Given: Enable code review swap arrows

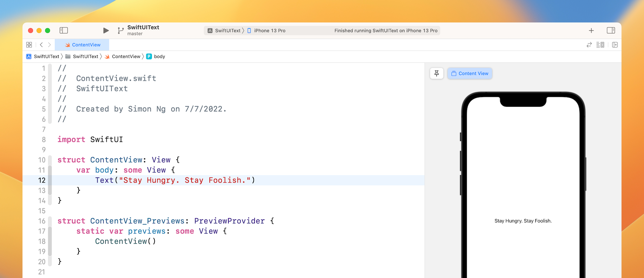Looking at the screenshot, I should (589, 45).
